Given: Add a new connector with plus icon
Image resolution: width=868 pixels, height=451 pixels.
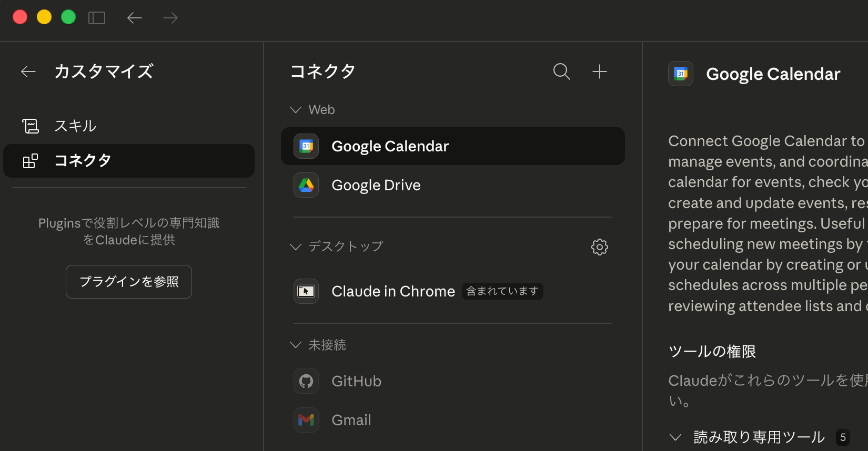Looking at the screenshot, I should click(599, 71).
